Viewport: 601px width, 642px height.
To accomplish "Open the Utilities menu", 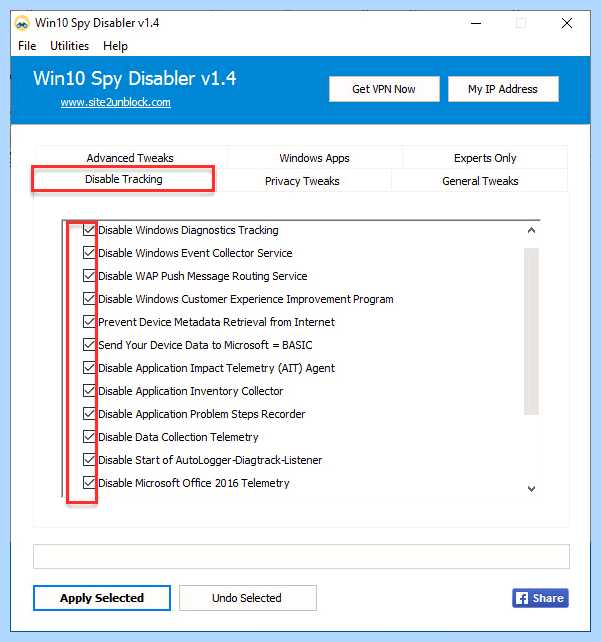I will (69, 46).
